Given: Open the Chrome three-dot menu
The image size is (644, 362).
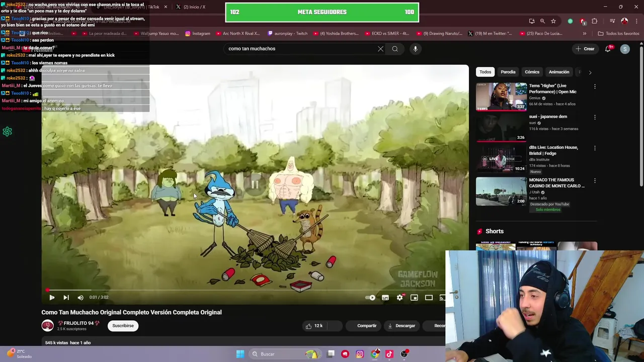Looking at the screenshot, I should click(x=636, y=21).
